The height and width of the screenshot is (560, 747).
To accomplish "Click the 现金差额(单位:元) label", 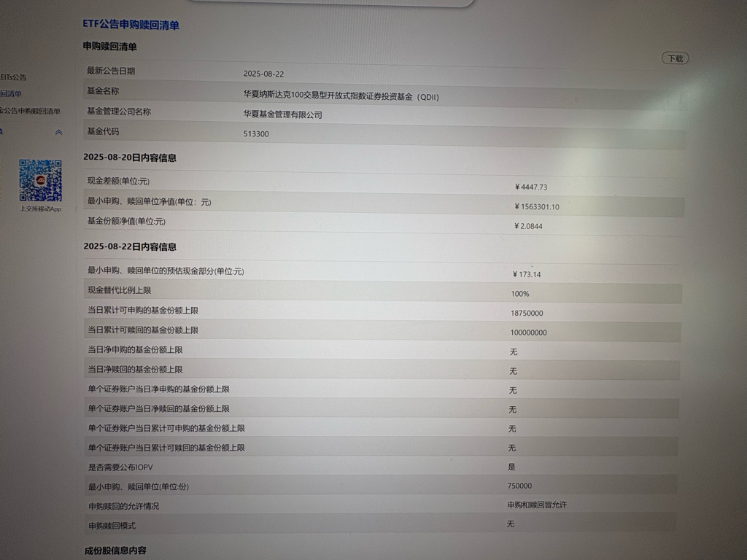I will [118, 181].
